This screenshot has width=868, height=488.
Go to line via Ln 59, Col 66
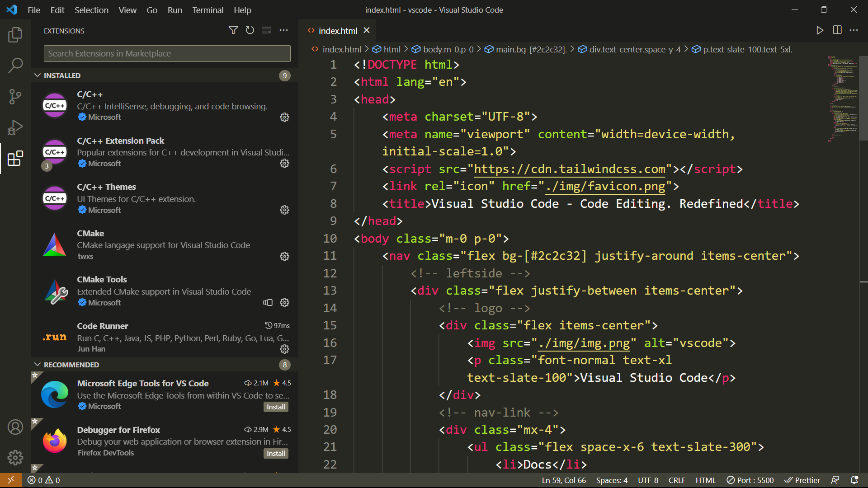pos(564,480)
